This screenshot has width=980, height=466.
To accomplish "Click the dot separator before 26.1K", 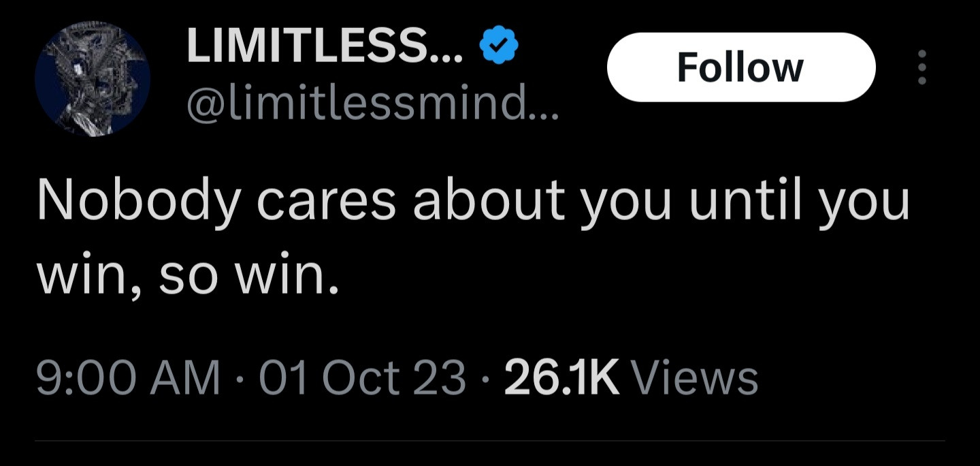I will 485,378.
